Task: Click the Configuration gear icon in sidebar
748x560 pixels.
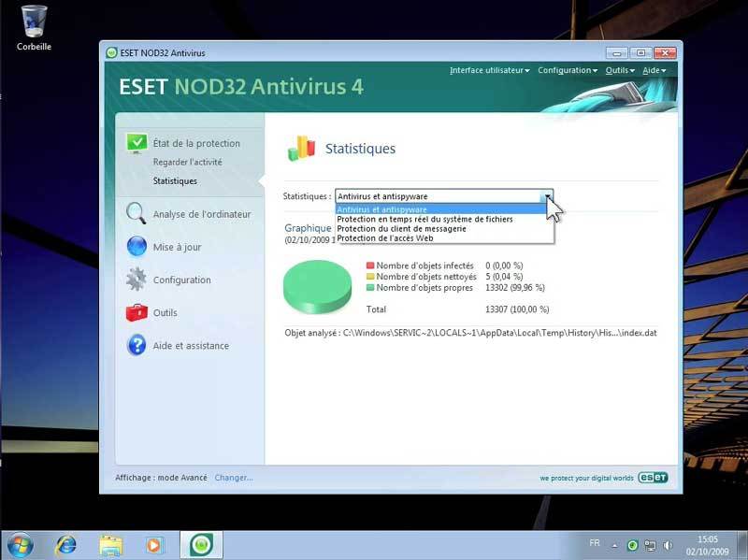Action: pyautogui.click(x=137, y=280)
